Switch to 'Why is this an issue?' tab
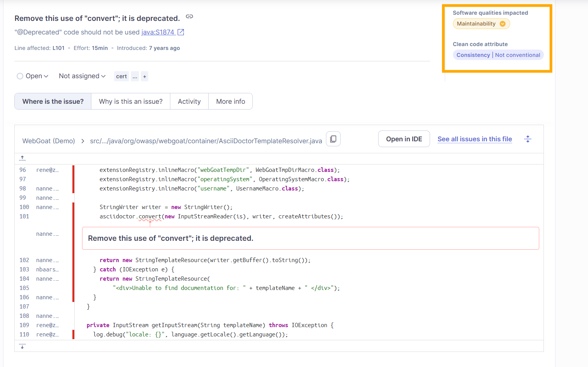This screenshot has height=367, width=588. point(131,101)
